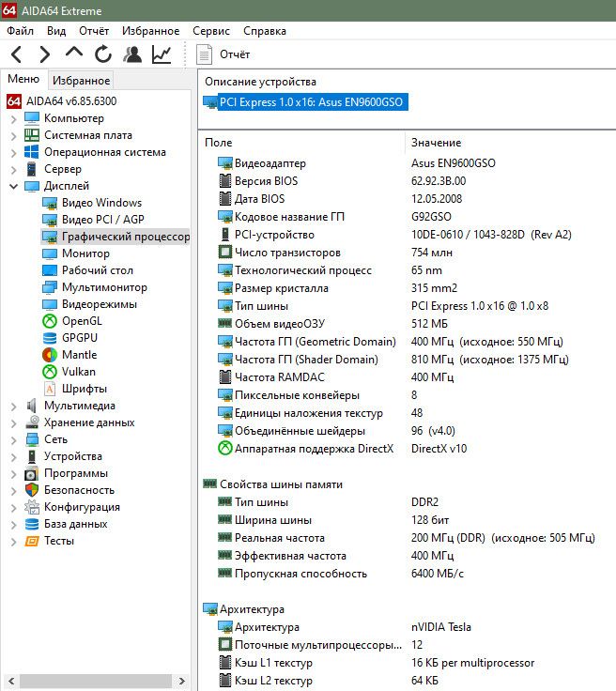
Task: Click the Безопасность shield icon
Action: coord(32,490)
